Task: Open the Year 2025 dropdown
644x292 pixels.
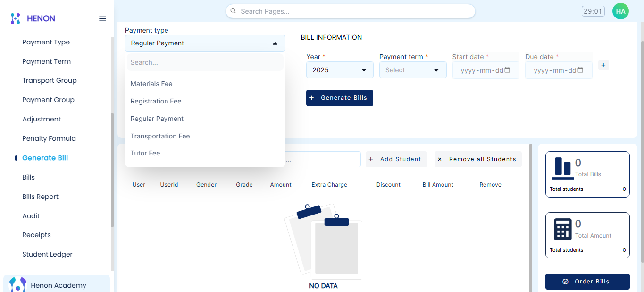Action: tap(340, 70)
